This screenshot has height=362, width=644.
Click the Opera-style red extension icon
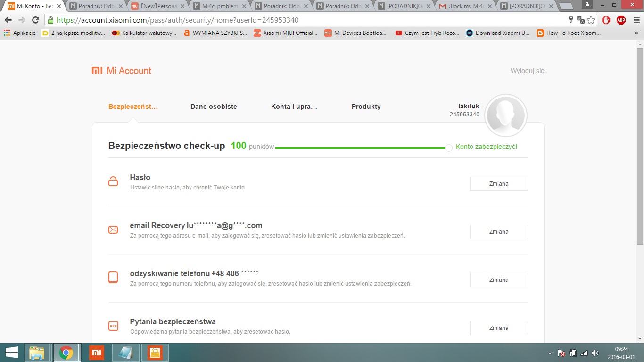click(606, 20)
